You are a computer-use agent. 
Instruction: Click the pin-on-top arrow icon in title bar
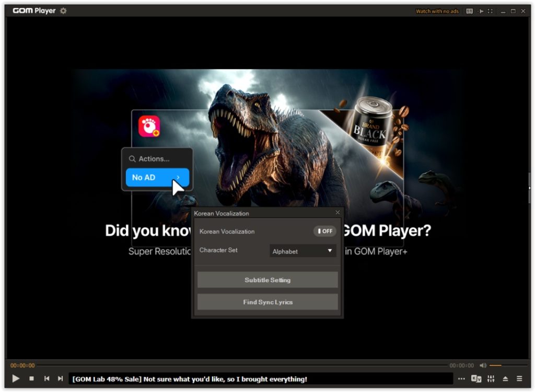click(481, 11)
